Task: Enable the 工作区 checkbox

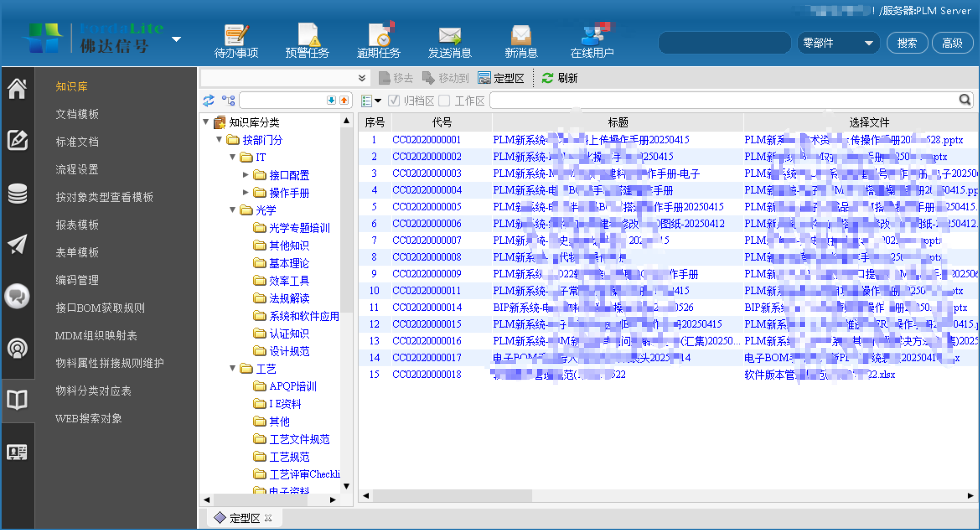Action: (x=445, y=101)
